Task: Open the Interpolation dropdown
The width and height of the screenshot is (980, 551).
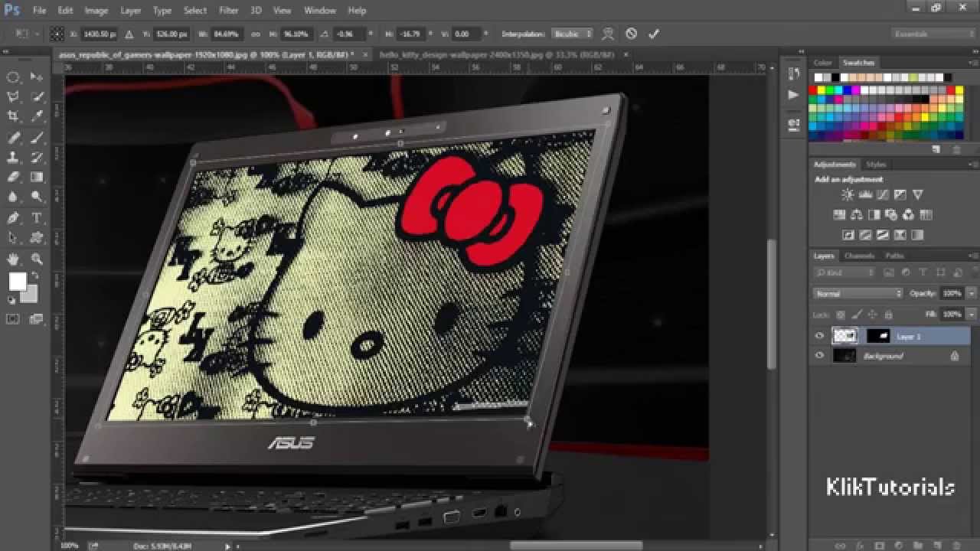Action: (572, 34)
